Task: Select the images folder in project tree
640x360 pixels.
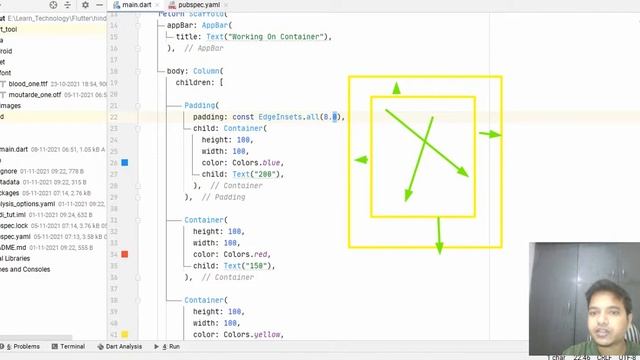Action: coord(10,106)
